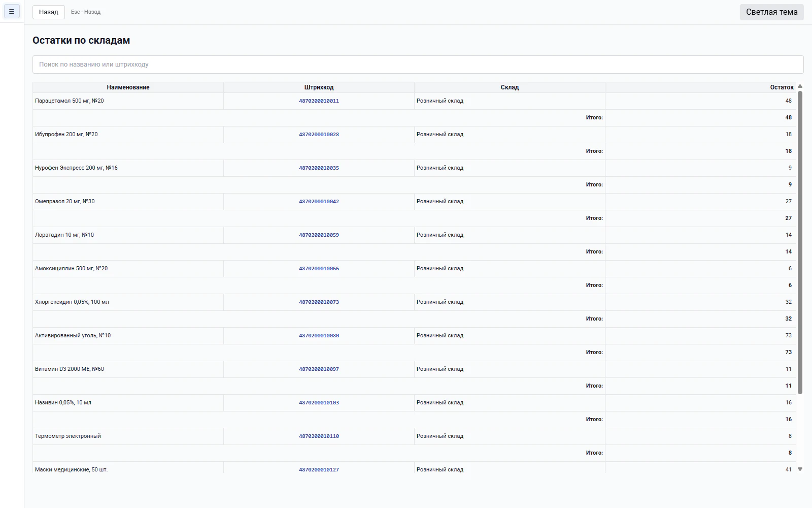
Task: Open the hamburger sidebar menu
Action: click(12, 11)
